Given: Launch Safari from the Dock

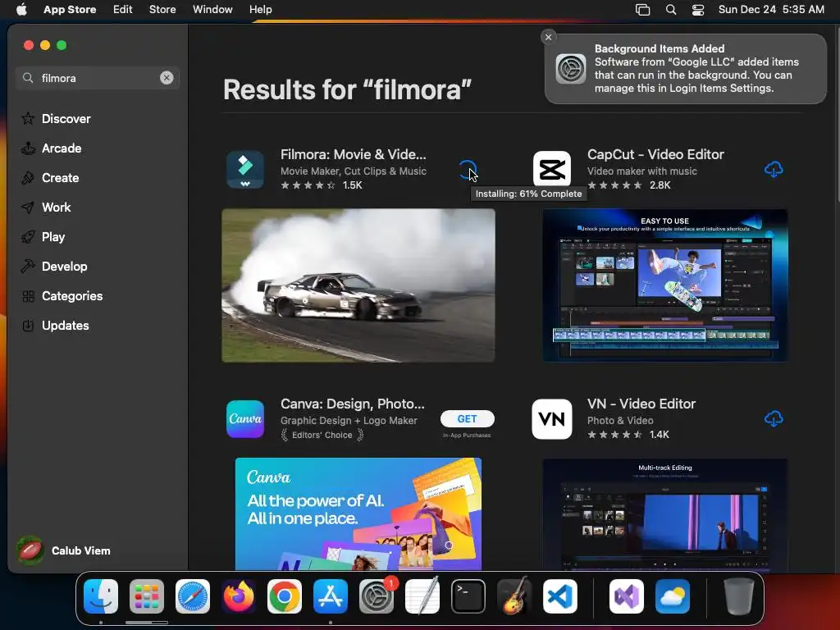Looking at the screenshot, I should click(193, 596).
